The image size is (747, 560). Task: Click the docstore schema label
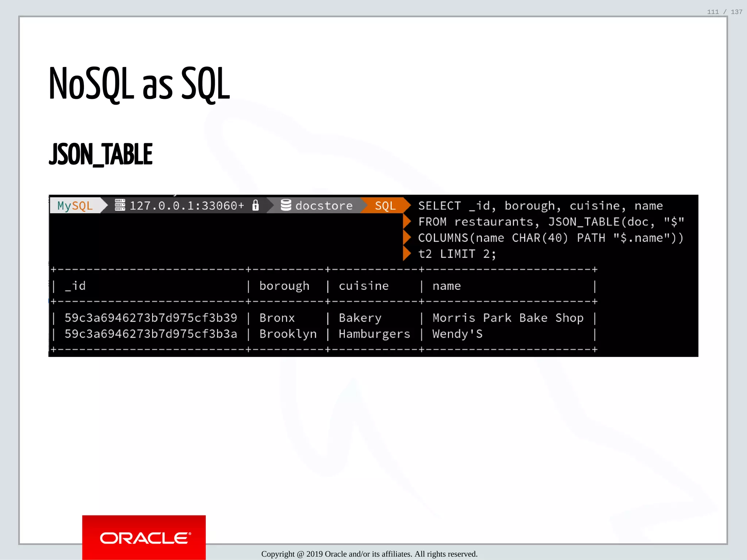(x=324, y=206)
